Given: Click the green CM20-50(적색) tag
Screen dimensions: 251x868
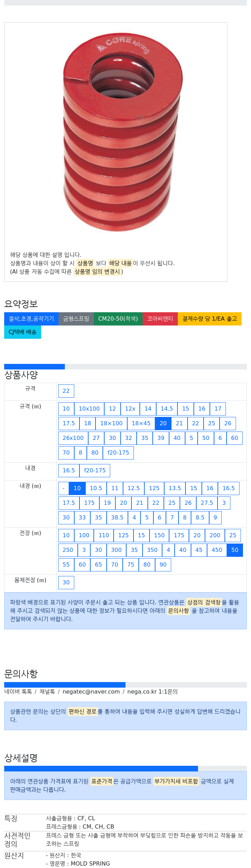Looking at the screenshot, I should tap(118, 319).
